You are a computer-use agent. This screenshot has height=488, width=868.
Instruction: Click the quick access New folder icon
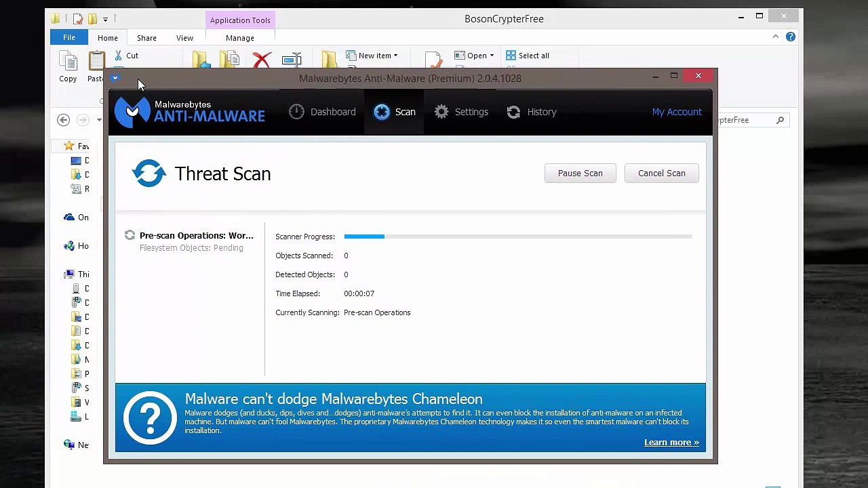coord(92,19)
